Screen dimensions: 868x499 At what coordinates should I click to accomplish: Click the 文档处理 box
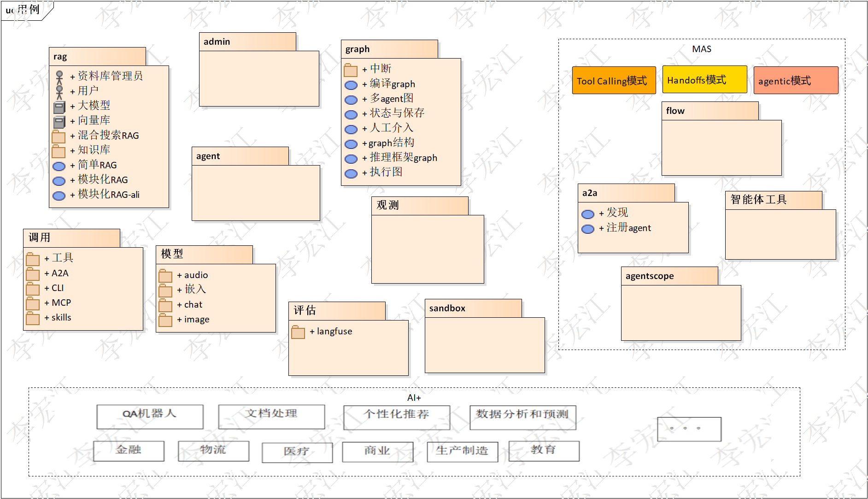click(271, 416)
